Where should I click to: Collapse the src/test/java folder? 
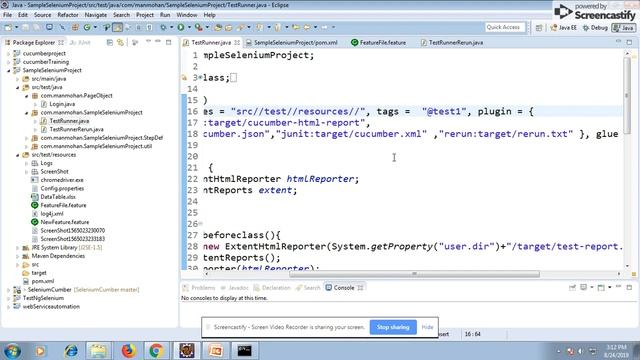coord(18,87)
